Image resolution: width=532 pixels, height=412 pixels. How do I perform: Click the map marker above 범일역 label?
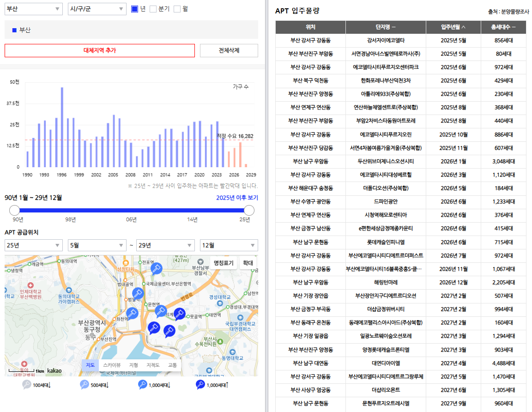138,293
